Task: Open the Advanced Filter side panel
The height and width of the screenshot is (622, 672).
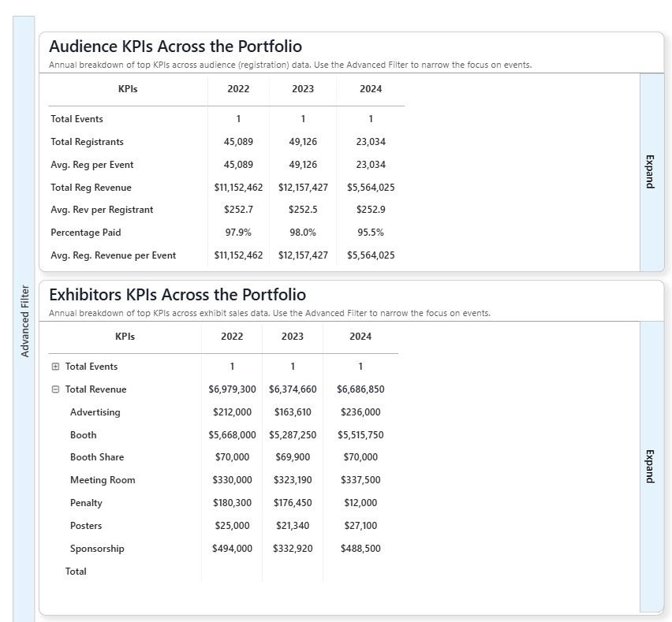Action: 24,321
